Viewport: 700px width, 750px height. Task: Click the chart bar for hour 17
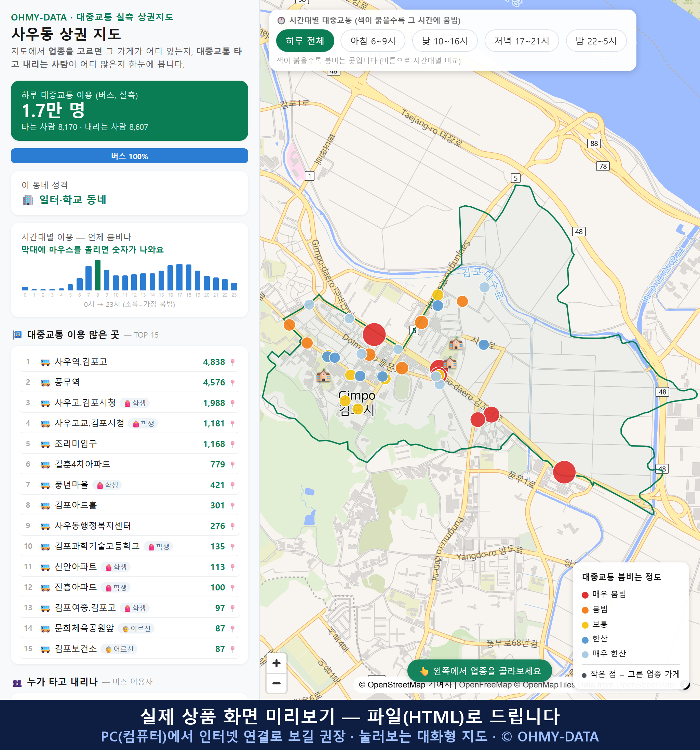(x=180, y=277)
